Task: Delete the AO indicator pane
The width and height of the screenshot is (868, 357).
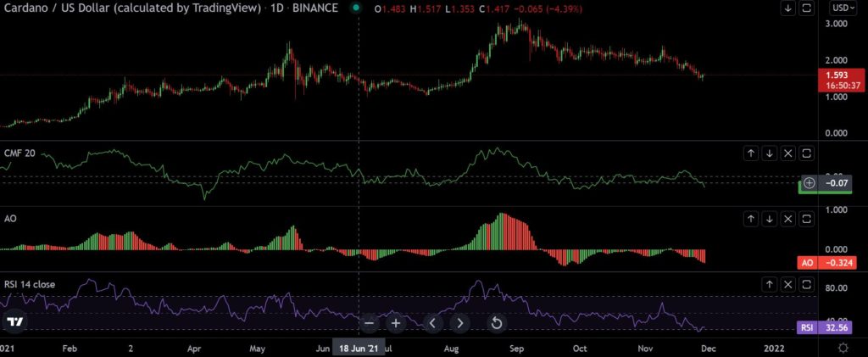Action: (789, 219)
